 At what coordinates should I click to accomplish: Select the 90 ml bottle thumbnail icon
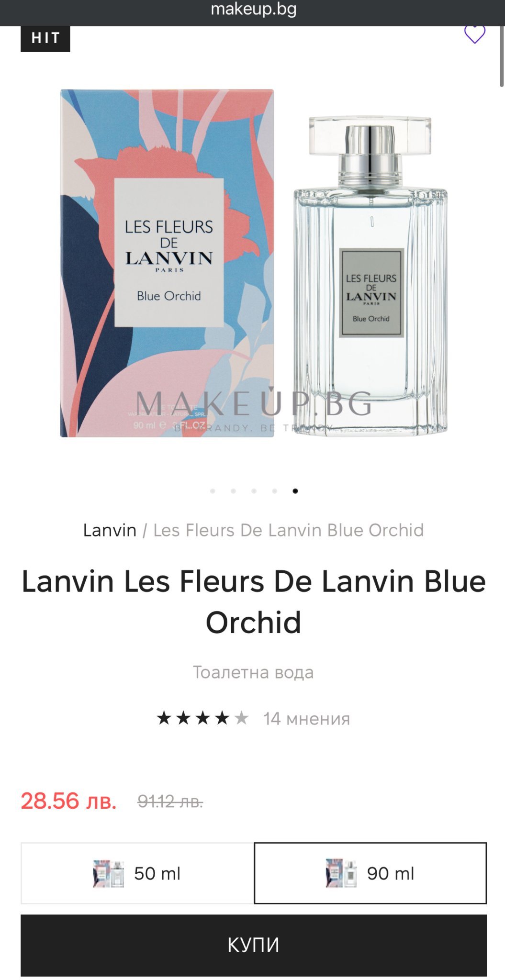tap(341, 873)
